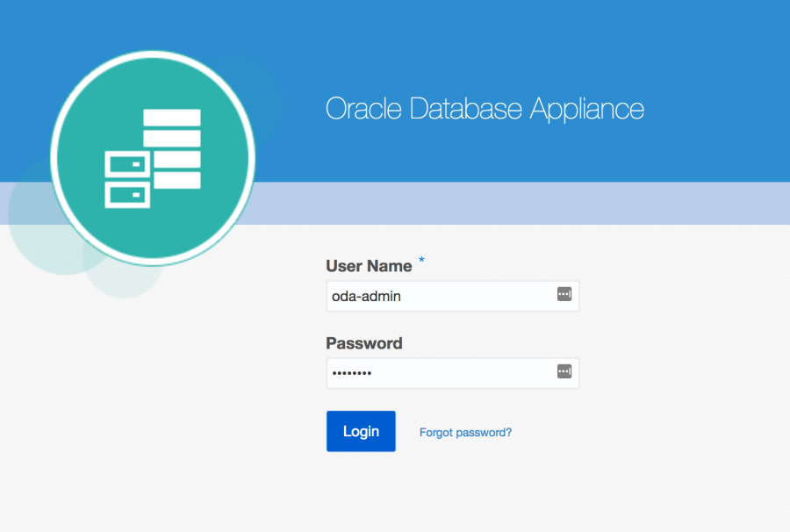
Task: Click the password manager icon in User Name field
Action: coord(564,294)
